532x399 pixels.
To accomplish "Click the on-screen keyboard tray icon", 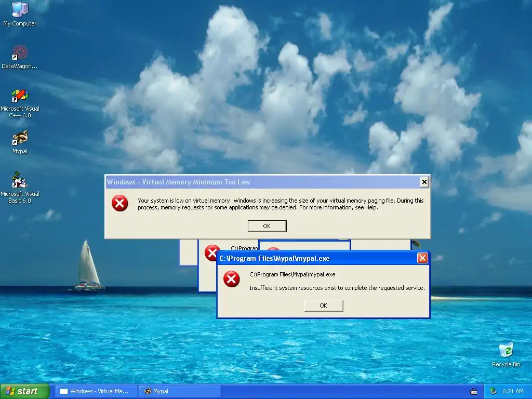I will (474, 392).
